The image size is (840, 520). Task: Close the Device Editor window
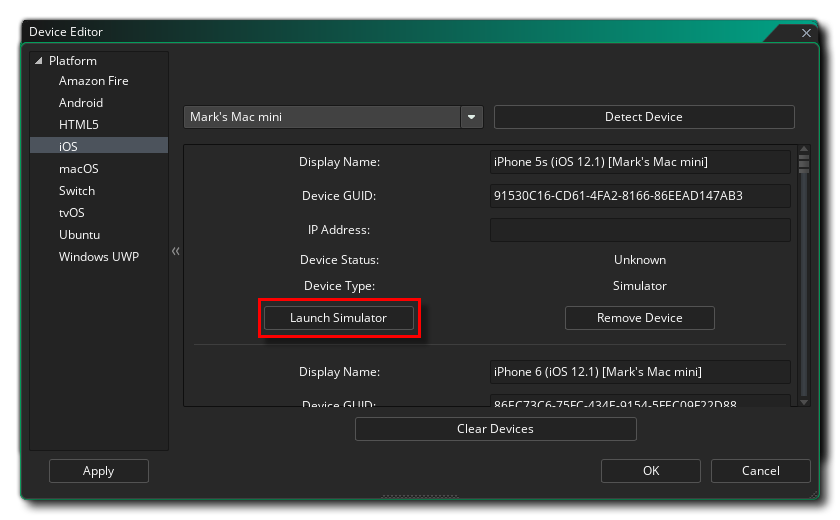tap(807, 33)
